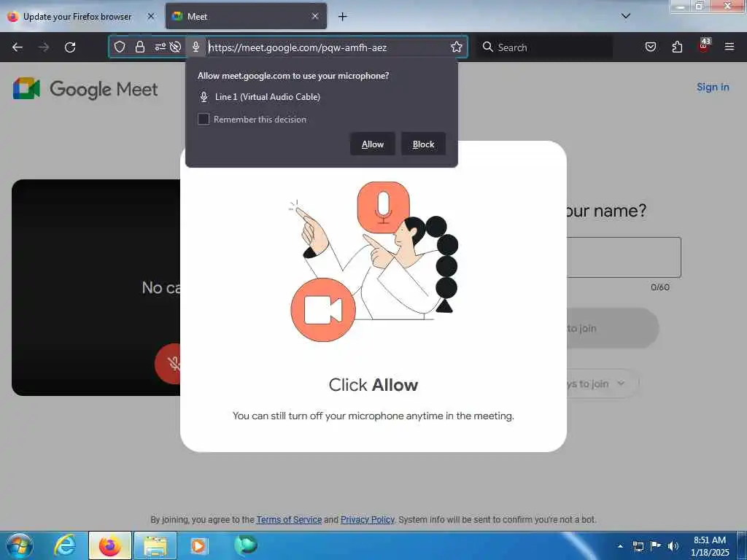This screenshot has height=560, width=747.
Task: Click the microphone permission icon in address bar
Action: (196, 47)
